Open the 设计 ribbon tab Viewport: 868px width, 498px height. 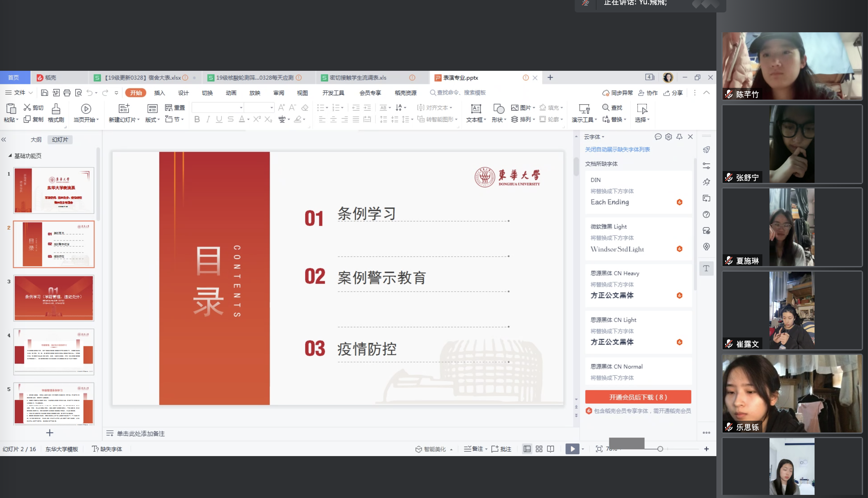[183, 93]
